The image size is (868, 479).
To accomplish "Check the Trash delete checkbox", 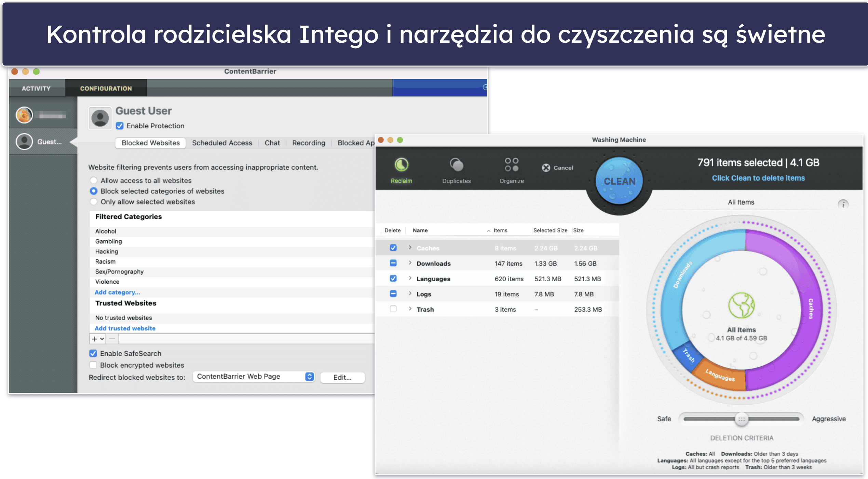I will point(393,309).
